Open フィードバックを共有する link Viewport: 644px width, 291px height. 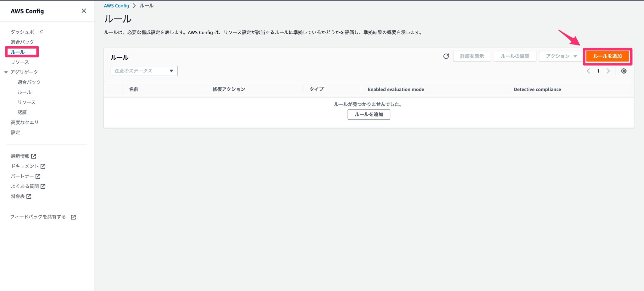[x=38, y=217]
